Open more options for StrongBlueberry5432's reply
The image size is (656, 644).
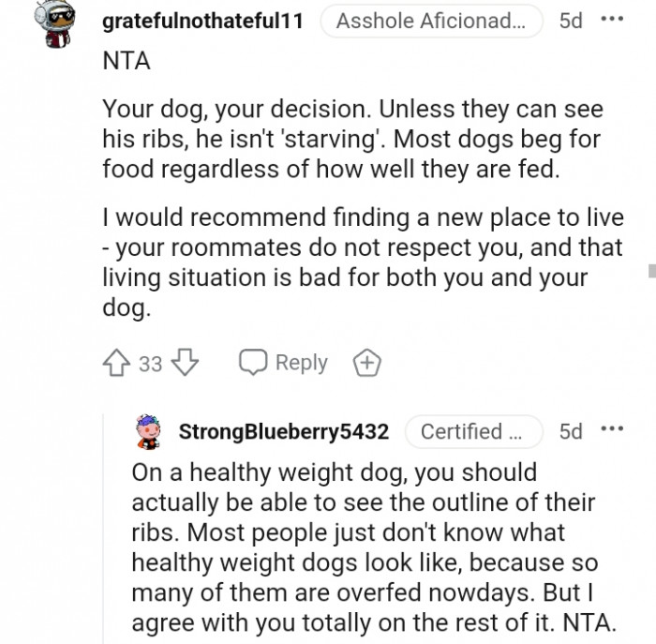tap(612, 431)
